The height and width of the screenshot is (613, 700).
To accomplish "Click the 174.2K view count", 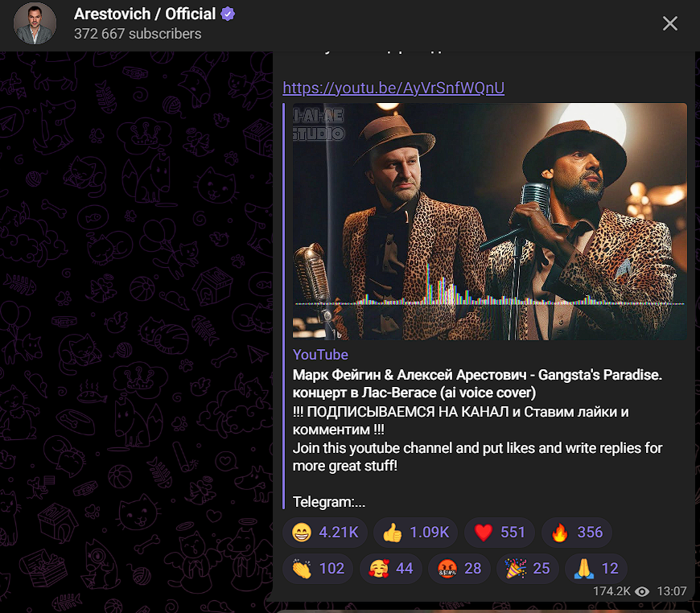I will tap(611, 591).
